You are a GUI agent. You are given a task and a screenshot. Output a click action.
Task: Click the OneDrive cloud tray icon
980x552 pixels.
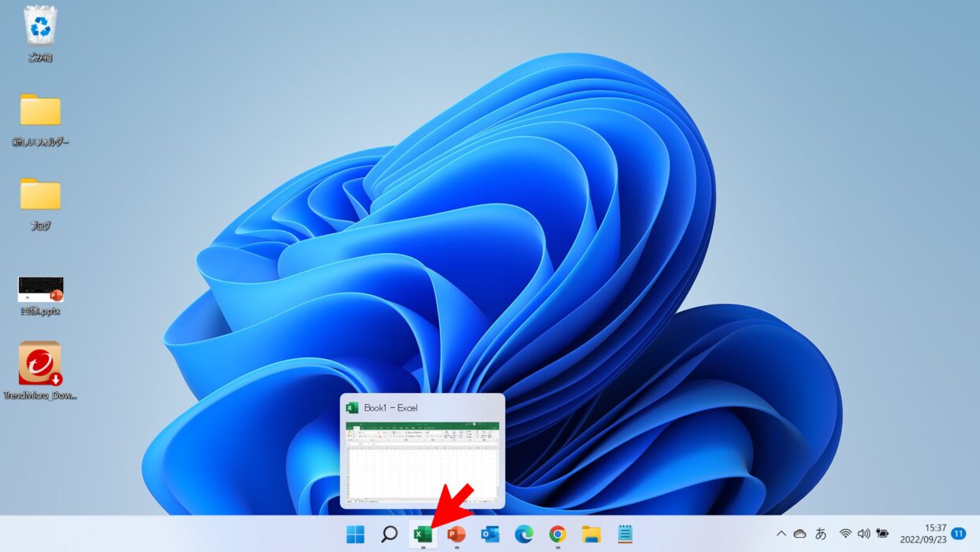[x=800, y=534]
